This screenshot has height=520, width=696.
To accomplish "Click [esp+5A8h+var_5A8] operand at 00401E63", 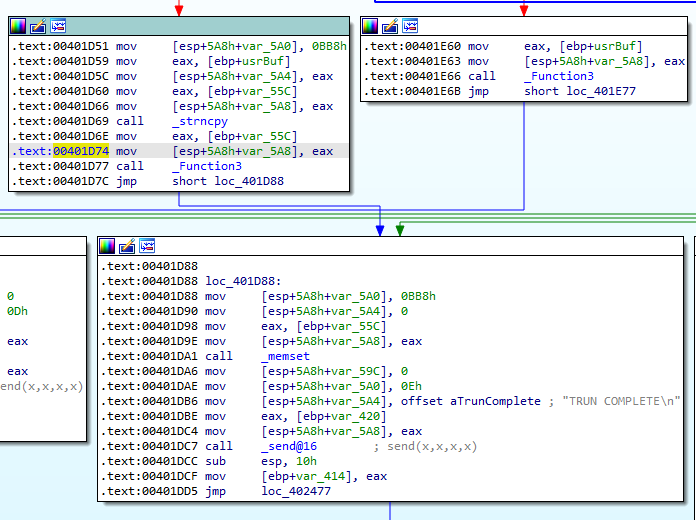I will pyautogui.click(x=587, y=61).
